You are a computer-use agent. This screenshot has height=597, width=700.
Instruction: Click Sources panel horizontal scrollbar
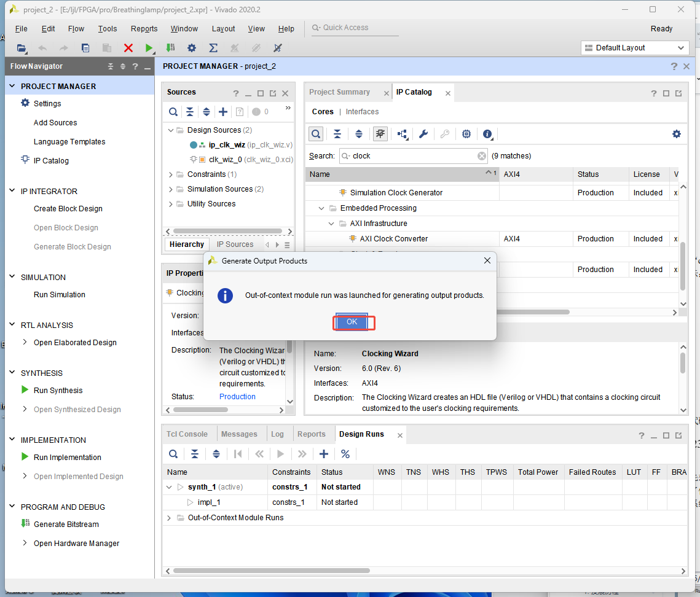tap(227, 231)
